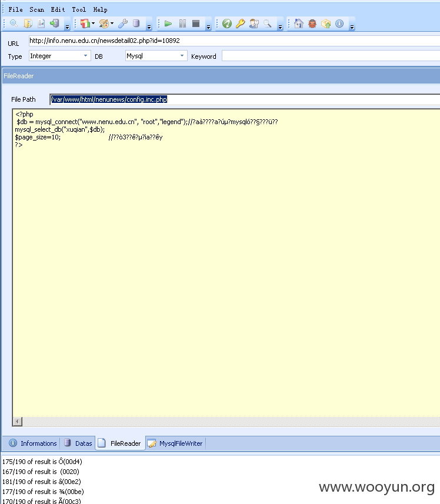
Task: Switch to the Datas tab
Action: [78, 443]
